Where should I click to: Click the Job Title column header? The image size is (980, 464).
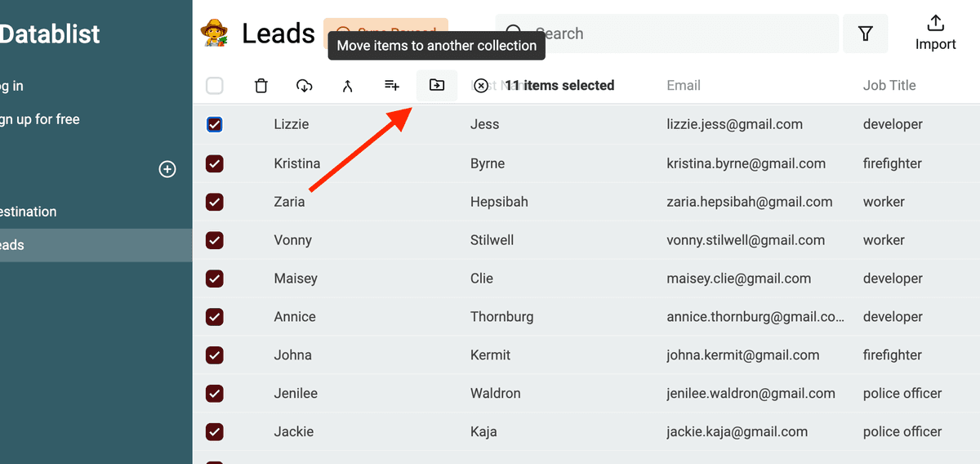[x=889, y=85]
